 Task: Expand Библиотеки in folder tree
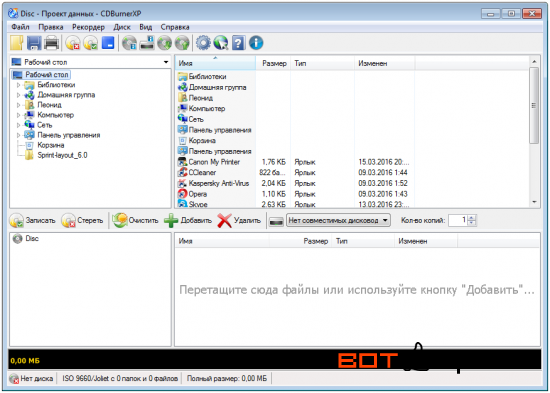pyautogui.click(x=19, y=85)
